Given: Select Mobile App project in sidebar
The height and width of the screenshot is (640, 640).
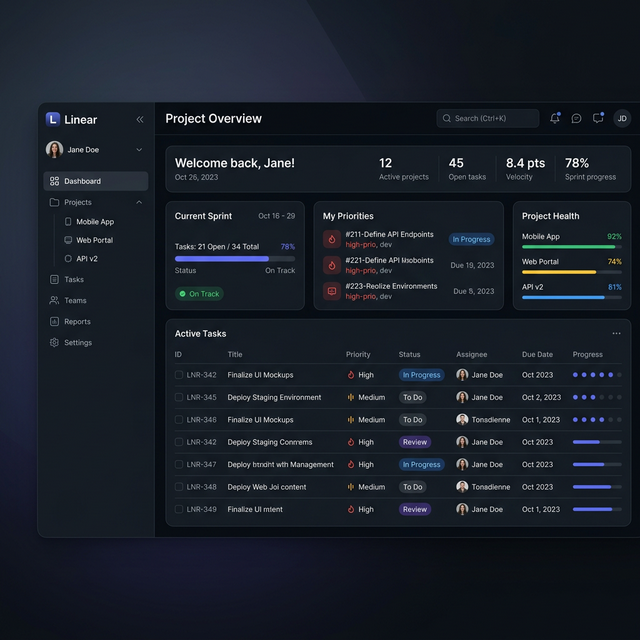Looking at the screenshot, I should tap(95, 222).
